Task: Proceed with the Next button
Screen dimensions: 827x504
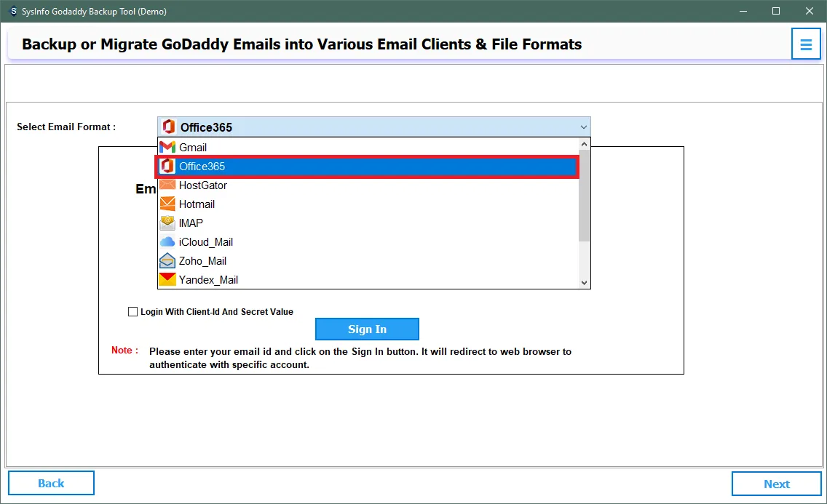Action: [776, 484]
